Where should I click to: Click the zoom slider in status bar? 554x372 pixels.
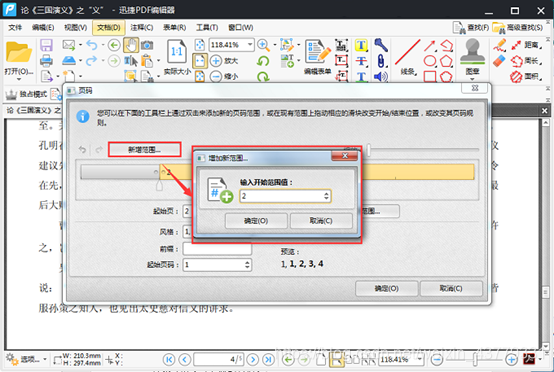tap(475, 360)
